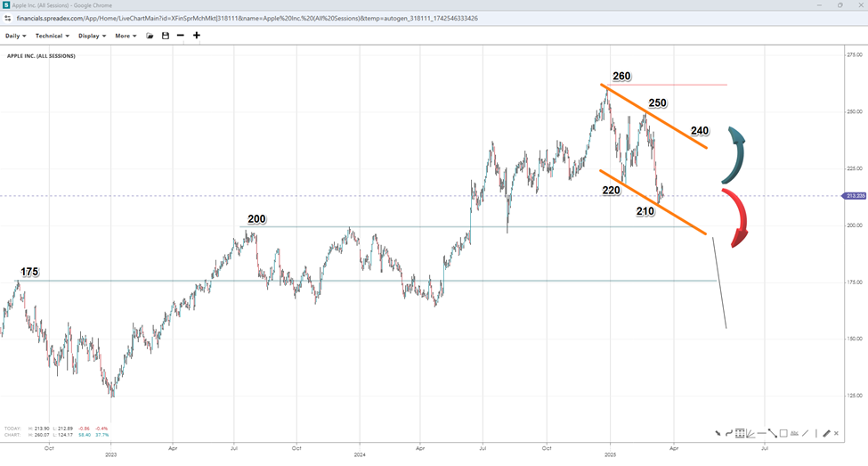
Task: Select the grid retracement drawing tool
Action: [740, 434]
